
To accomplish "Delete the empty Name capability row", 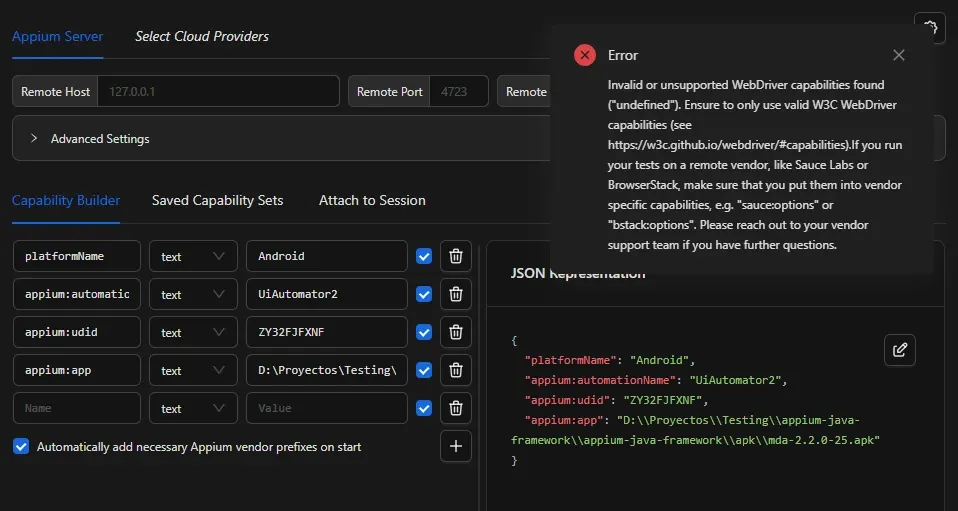I will 456,408.
